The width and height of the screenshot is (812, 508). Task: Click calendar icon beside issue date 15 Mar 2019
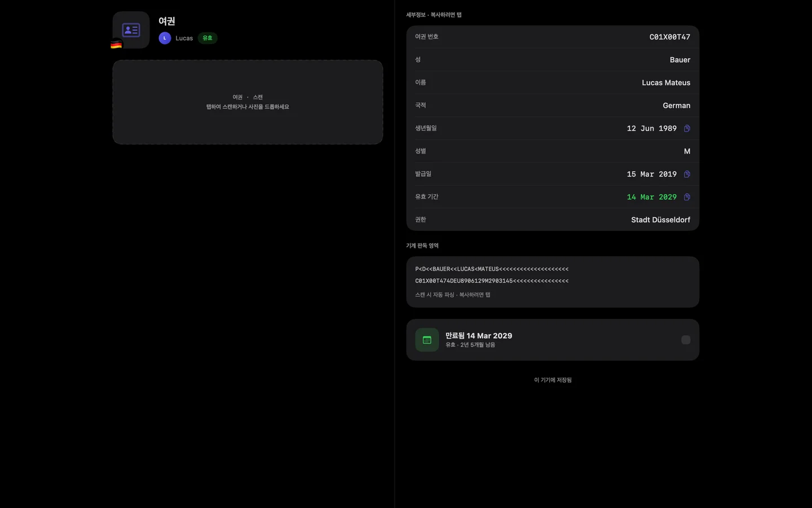point(687,174)
